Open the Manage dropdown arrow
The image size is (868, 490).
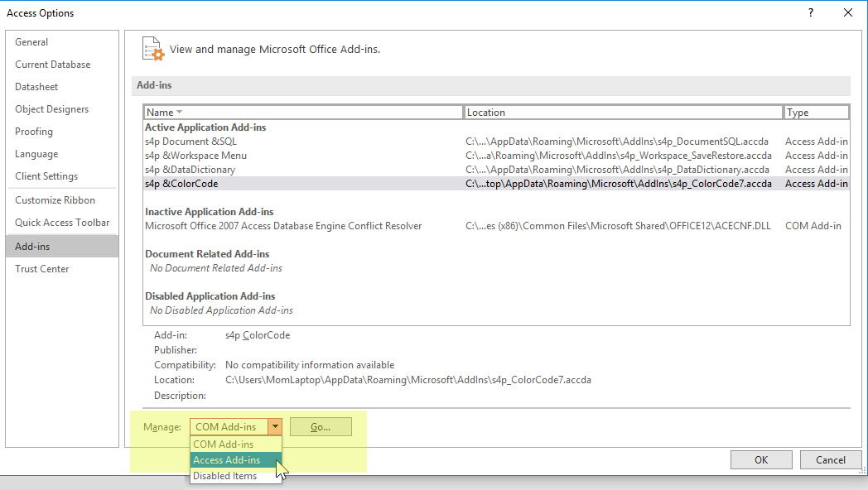click(x=275, y=427)
